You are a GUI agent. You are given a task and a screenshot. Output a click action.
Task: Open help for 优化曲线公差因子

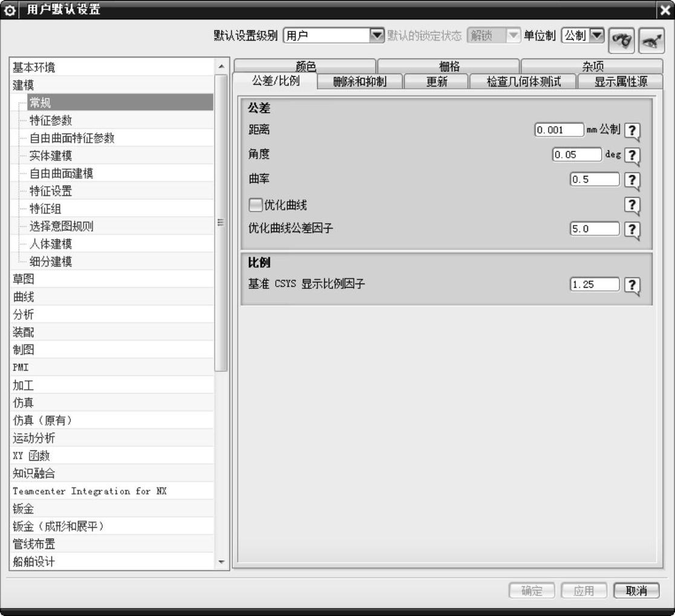pyautogui.click(x=632, y=229)
